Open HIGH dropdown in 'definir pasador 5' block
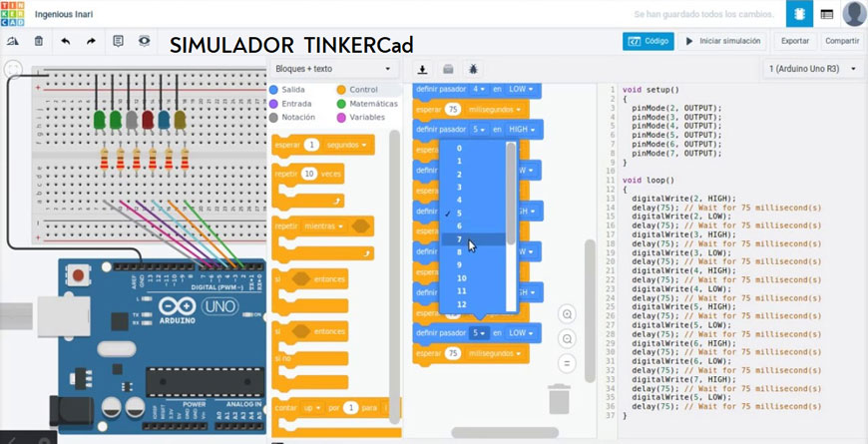The height and width of the screenshot is (444, 868). click(x=522, y=130)
